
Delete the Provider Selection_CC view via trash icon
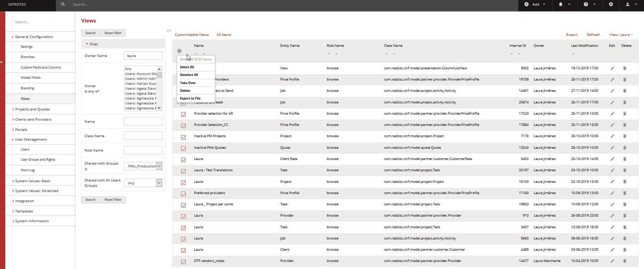pyautogui.click(x=625, y=125)
